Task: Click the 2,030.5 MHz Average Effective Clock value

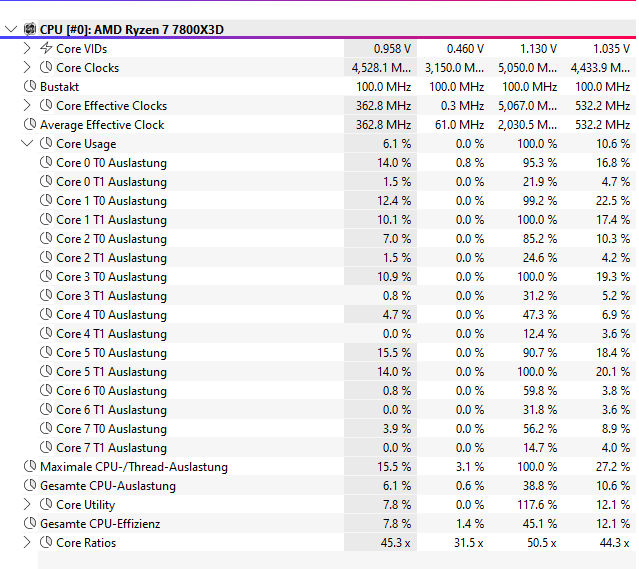Action: coord(527,125)
